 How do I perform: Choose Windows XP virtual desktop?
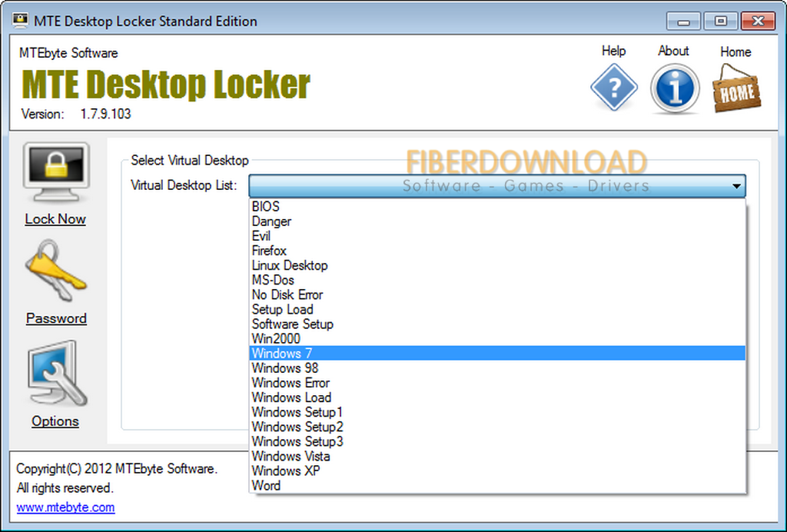tap(497, 470)
